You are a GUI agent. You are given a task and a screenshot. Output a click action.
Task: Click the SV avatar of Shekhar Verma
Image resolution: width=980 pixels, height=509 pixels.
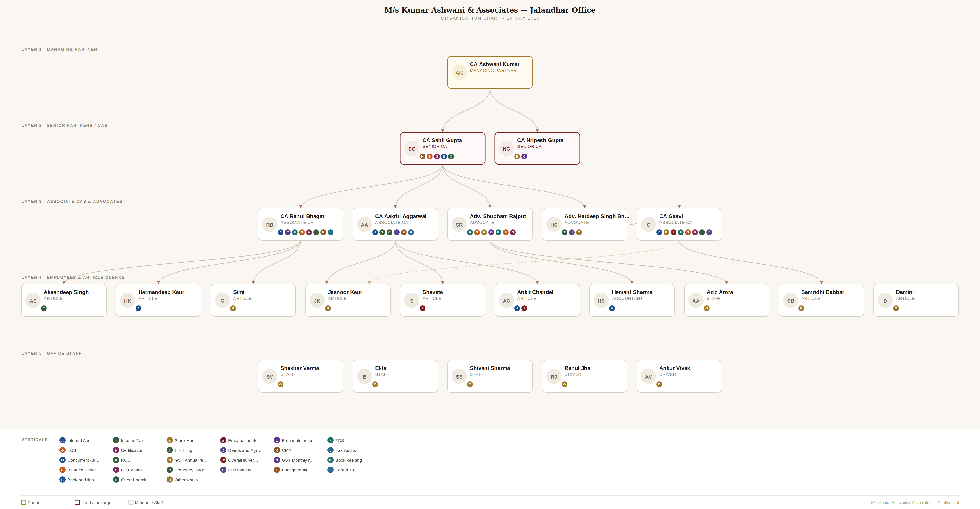pyautogui.click(x=270, y=376)
